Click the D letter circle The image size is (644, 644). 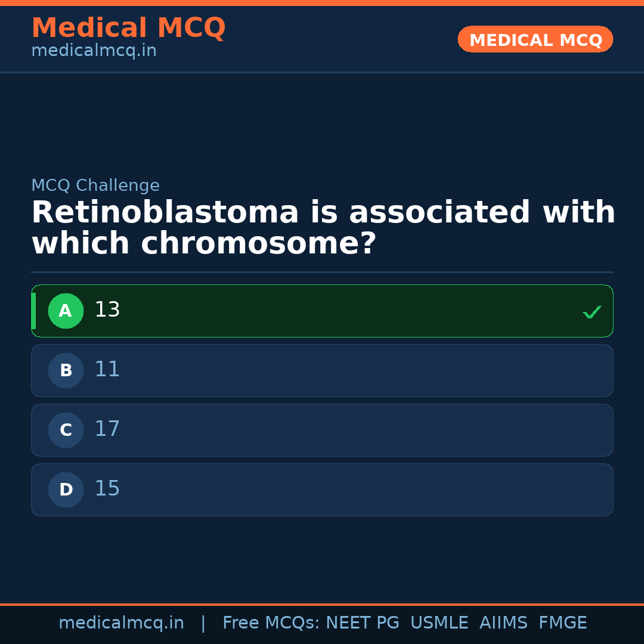tap(66, 490)
